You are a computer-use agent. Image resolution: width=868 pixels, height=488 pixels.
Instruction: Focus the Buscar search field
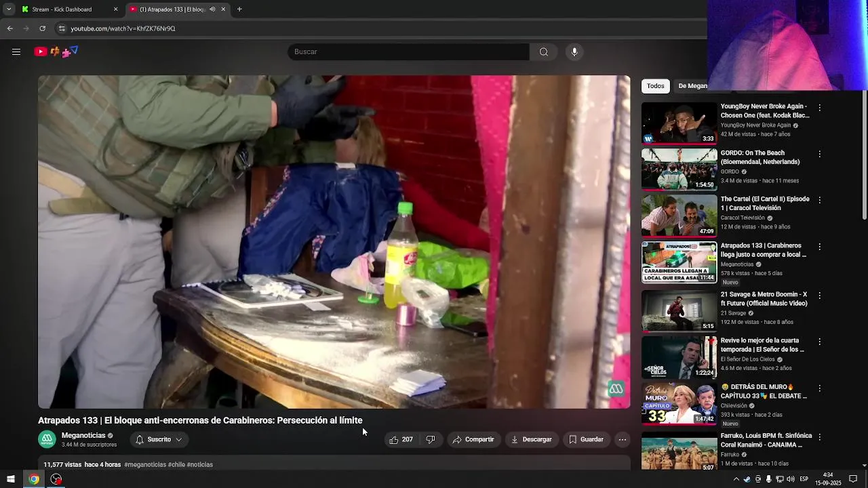(x=408, y=52)
